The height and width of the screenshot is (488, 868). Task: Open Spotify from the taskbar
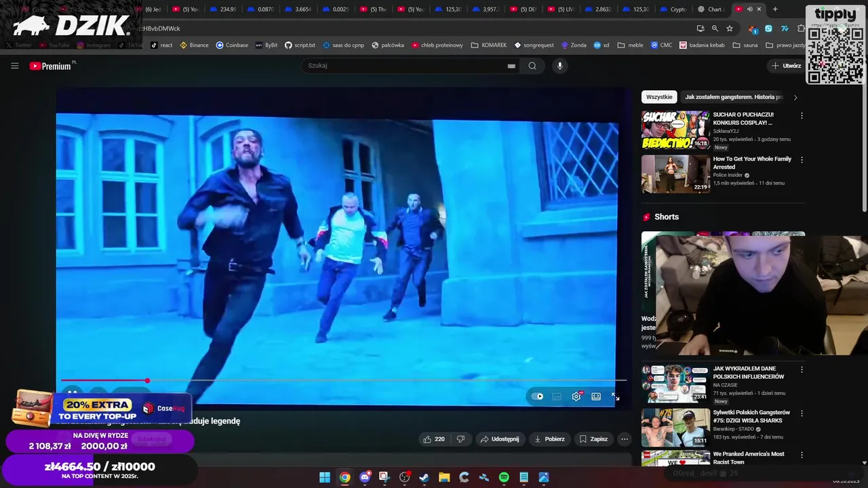click(x=504, y=477)
